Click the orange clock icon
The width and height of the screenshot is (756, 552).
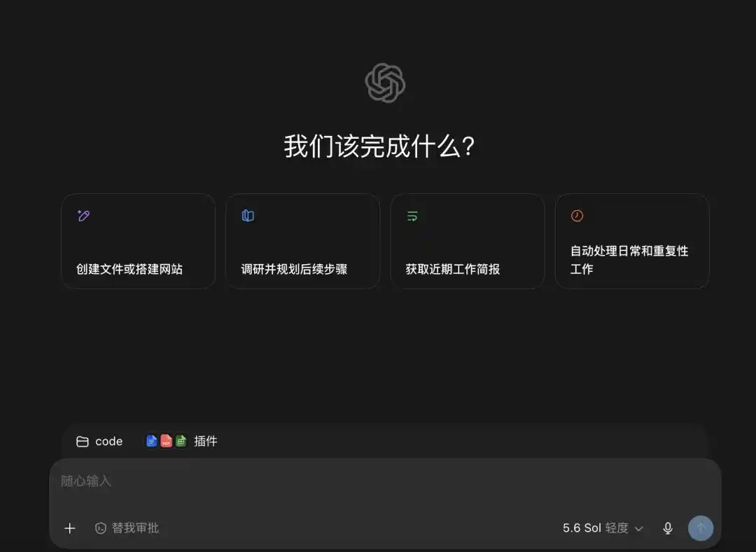click(x=577, y=216)
